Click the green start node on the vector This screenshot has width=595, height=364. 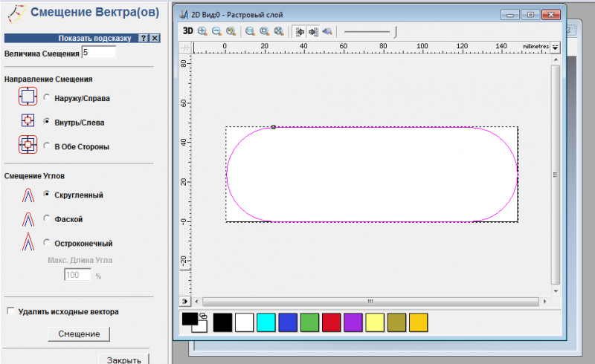pos(273,127)
